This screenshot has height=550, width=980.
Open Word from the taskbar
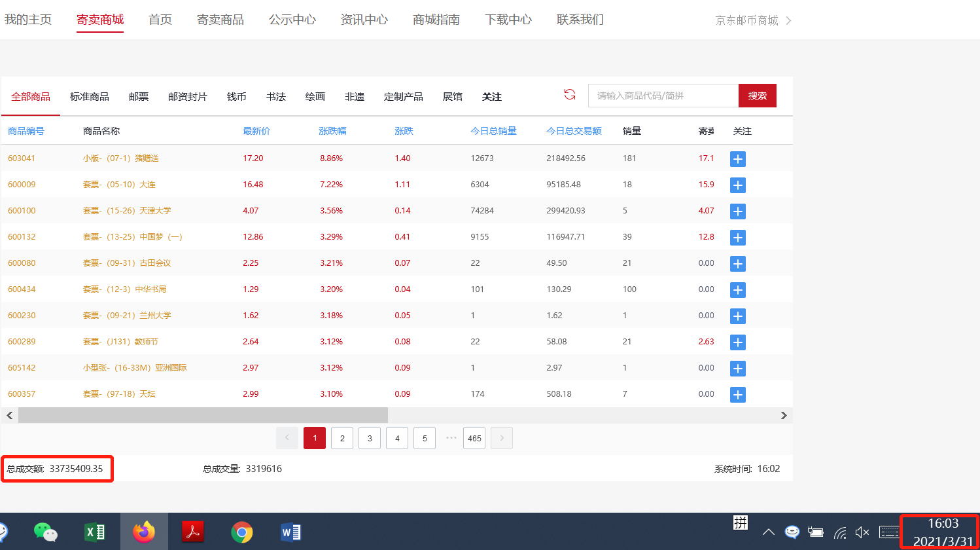(290, 532)
